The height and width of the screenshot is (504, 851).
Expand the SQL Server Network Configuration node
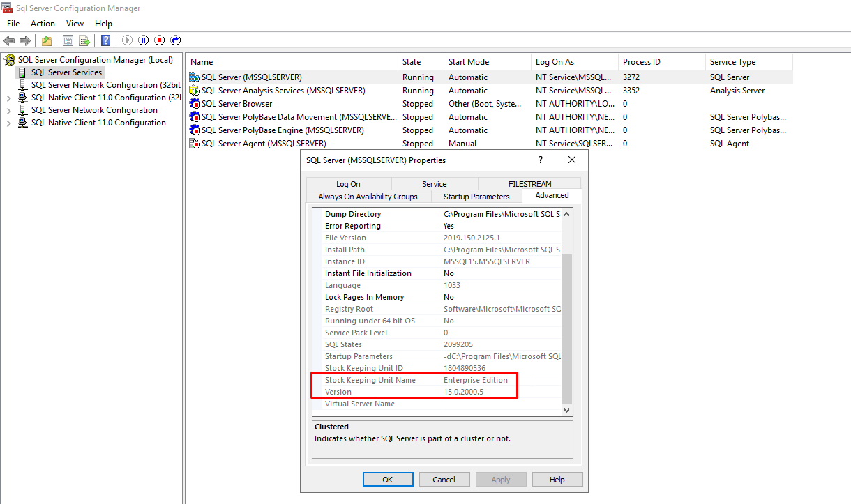click(9, 111)
